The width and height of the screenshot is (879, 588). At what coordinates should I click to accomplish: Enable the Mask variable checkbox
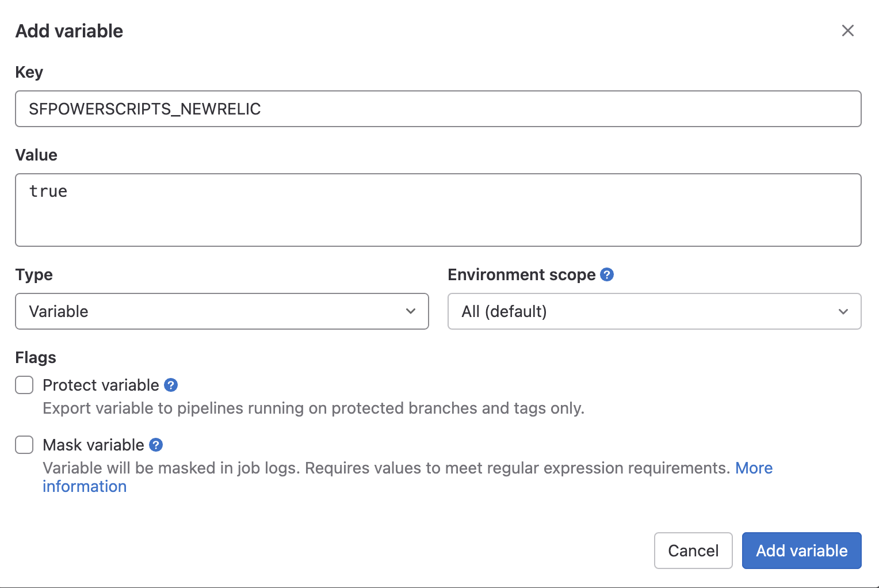pyautogui.click(x=24, y=445)
